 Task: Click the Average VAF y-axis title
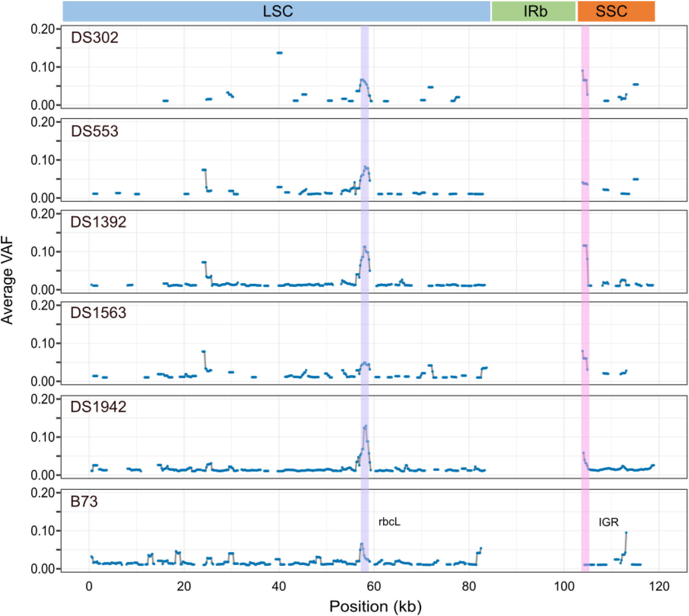pyautogui.click(x=7, y=281)
